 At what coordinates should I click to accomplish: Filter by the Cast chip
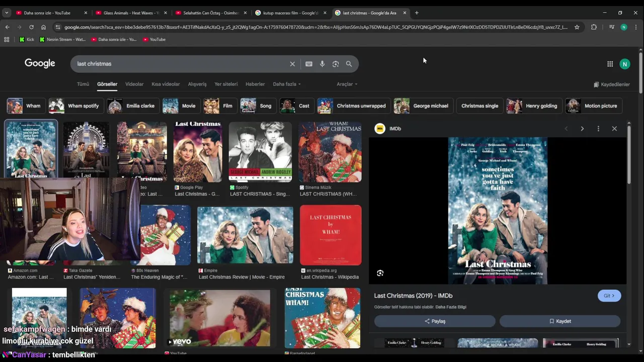(297, 106)
